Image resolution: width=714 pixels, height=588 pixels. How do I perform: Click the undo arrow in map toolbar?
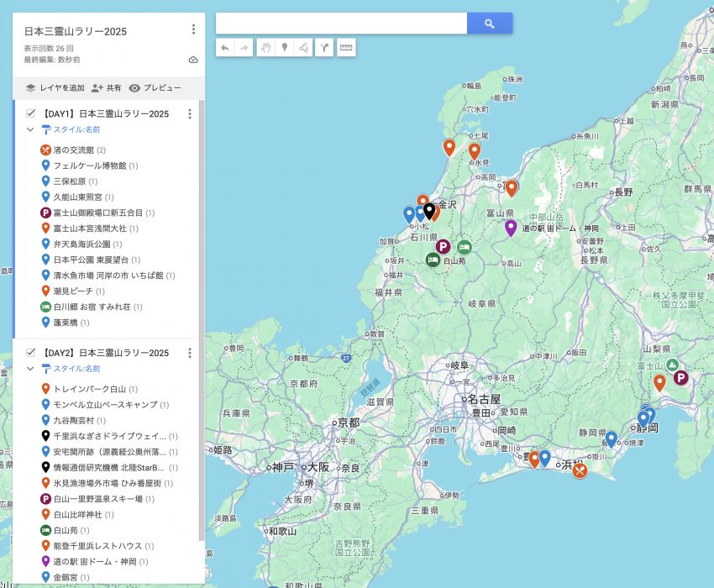click(x=225, y=48)
